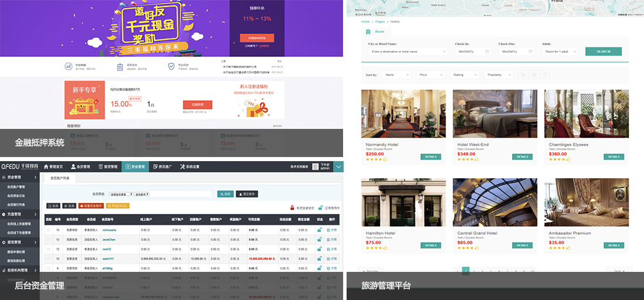Open the Check-In calendar icon
Viewport: 644px width, 300px height.
[x=487, y=52]
